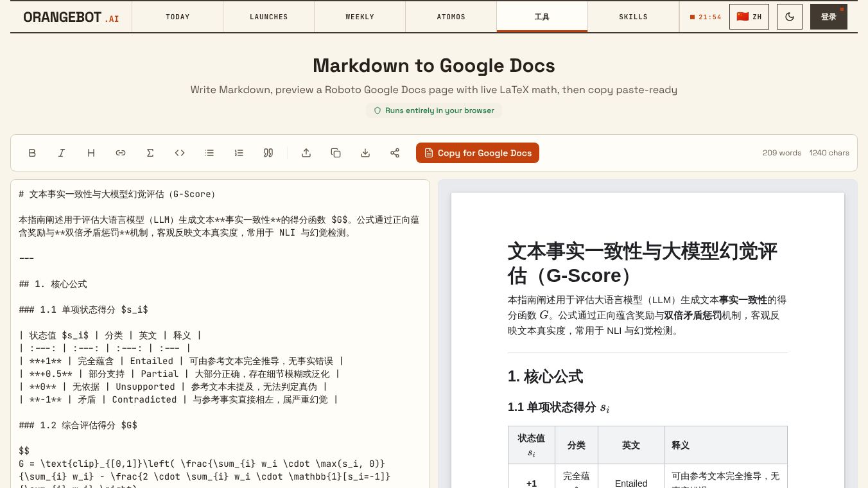Screen dimensions: 868x488
Task: Open the SKILLS tab
Action: tap(634, 17)
